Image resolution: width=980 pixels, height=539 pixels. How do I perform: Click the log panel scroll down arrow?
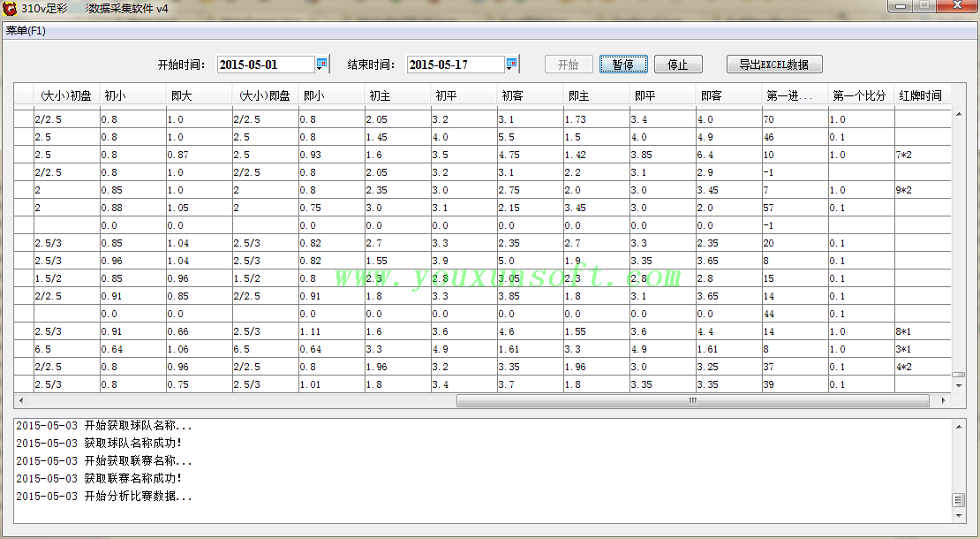point(958,515)
